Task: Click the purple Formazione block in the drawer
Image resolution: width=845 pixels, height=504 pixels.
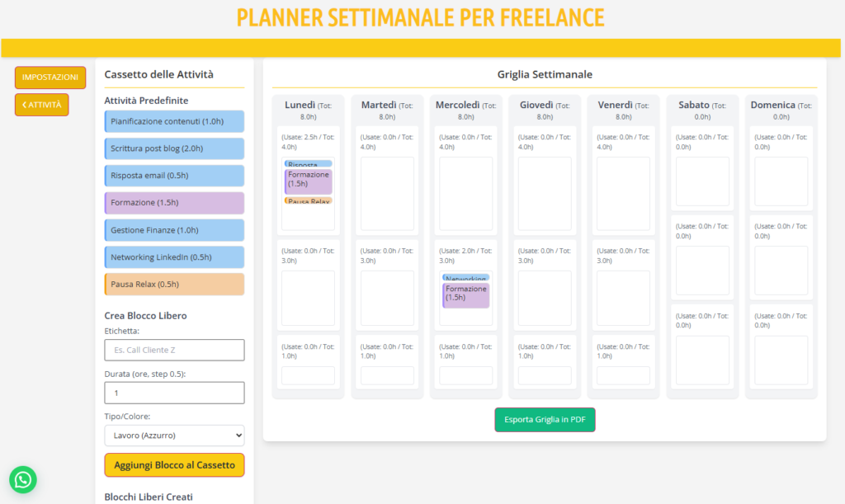Action: [x=174, y=203]
